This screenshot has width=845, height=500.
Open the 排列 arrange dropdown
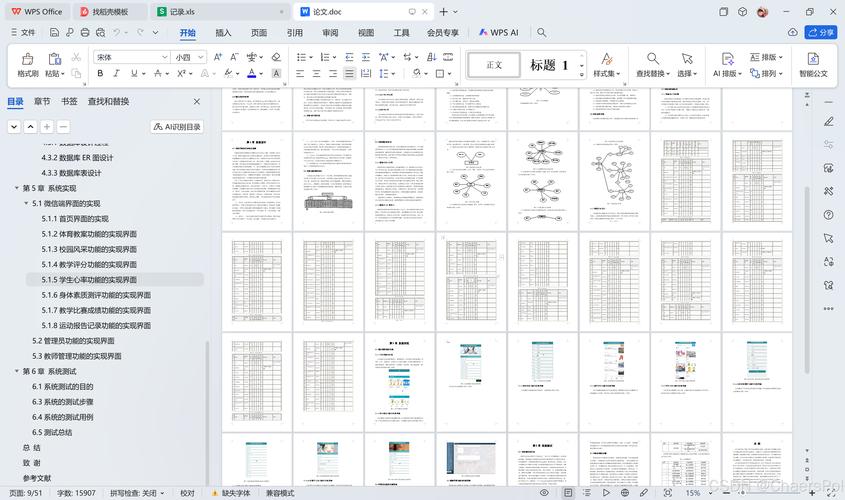click(x=766, y=73)
